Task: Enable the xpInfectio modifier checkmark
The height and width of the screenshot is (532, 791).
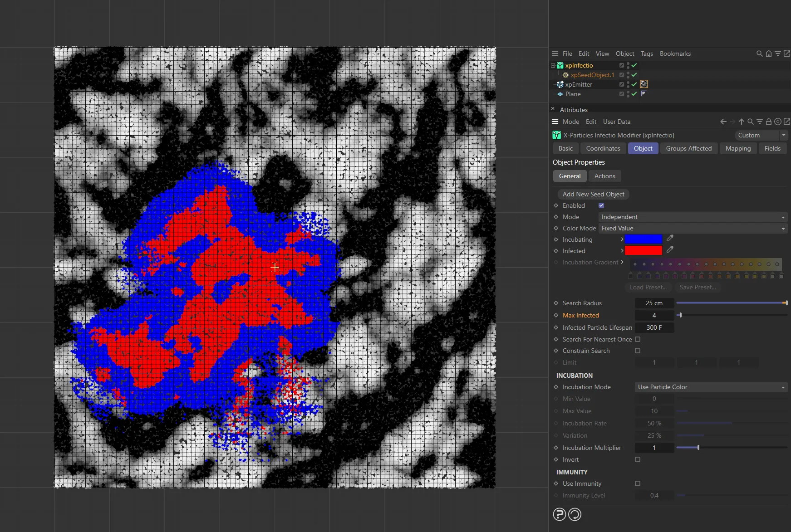Action: (634, 65)
